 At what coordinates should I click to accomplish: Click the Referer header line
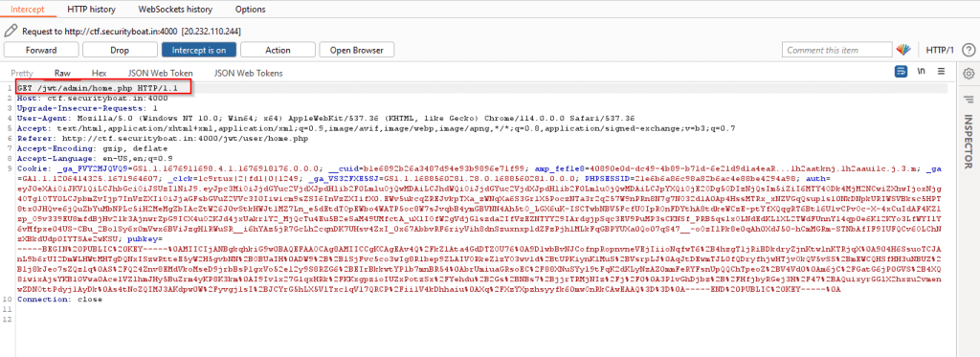[164, 138]
